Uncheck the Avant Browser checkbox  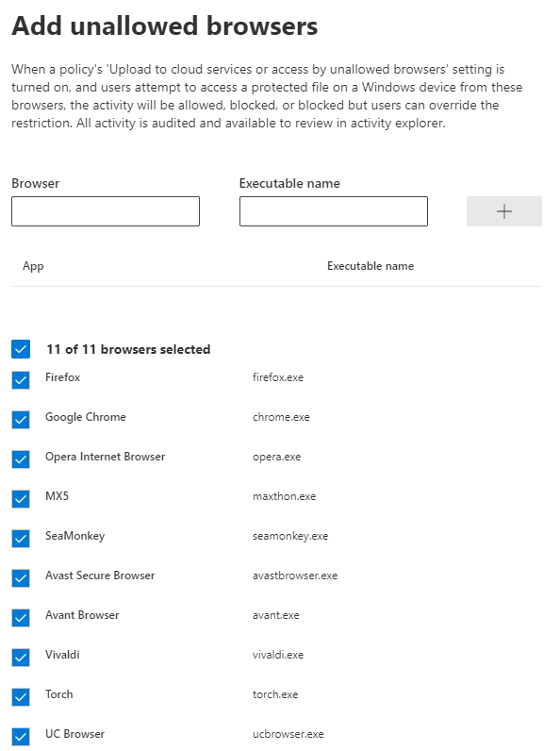click(21, 618)
